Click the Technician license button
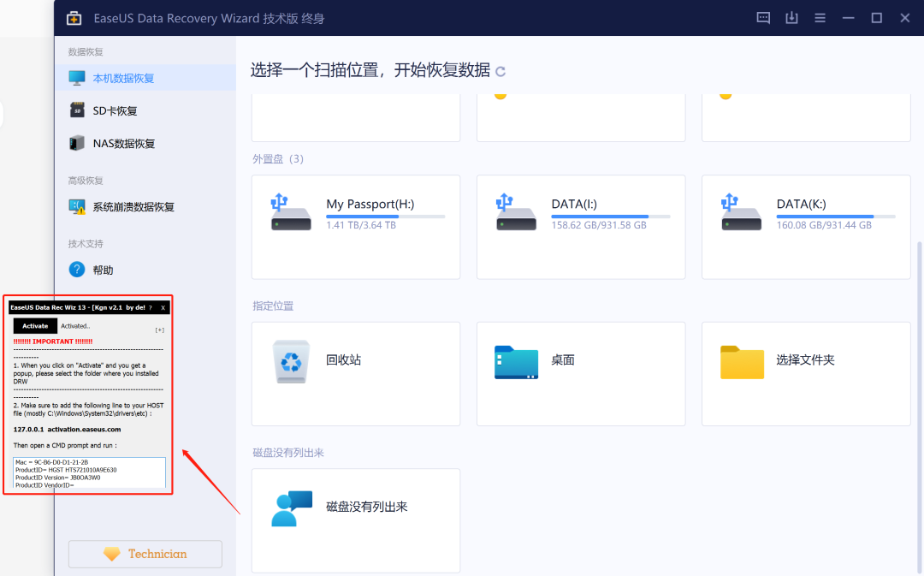 tap(145, 555)
